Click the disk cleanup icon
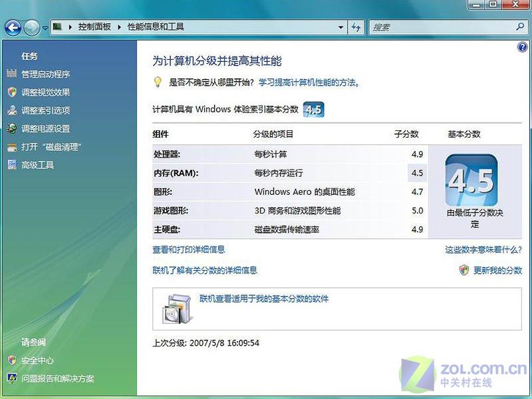The height and width of the screenshot is (399, 532). (x=12, y=147)
